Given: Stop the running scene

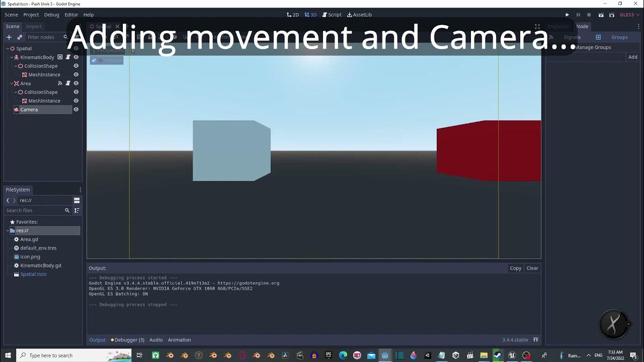Looking at the screenshot, I should [589, 15].
